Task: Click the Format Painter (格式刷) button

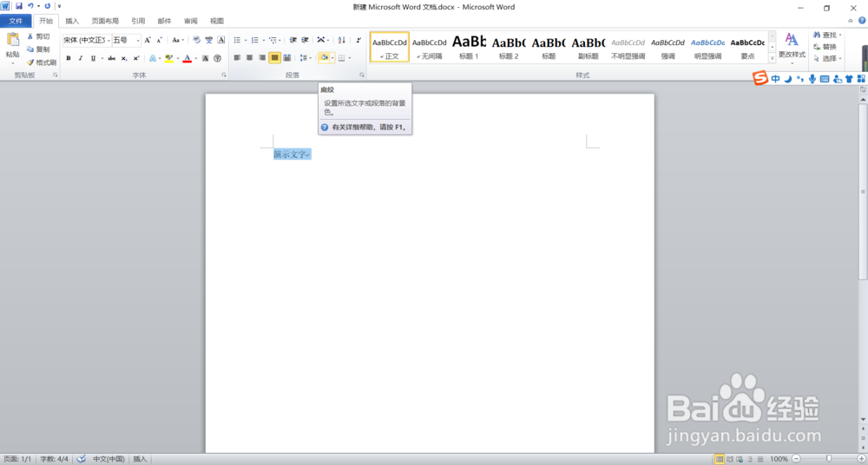Action: [42, 62]
